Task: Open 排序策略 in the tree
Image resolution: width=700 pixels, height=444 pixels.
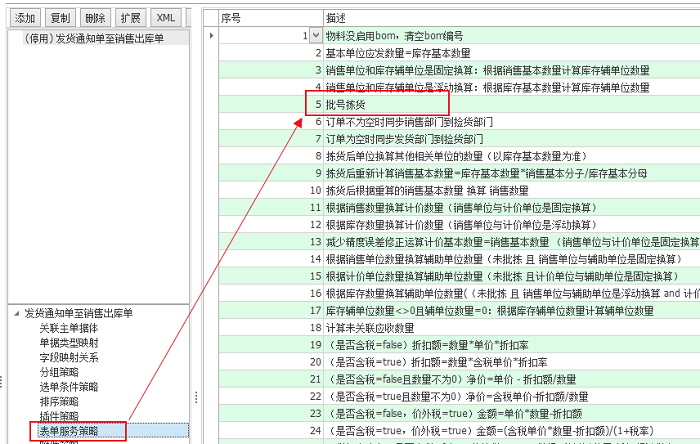Action: point(58,401)
